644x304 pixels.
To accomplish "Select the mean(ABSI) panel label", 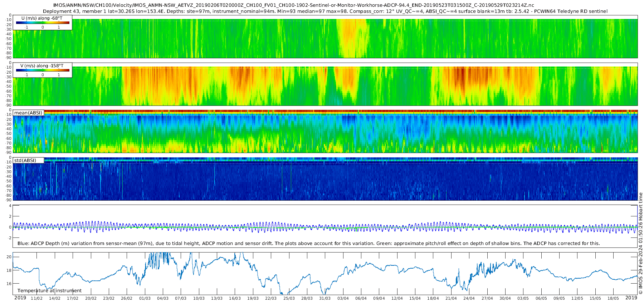I will coord(28,113).
